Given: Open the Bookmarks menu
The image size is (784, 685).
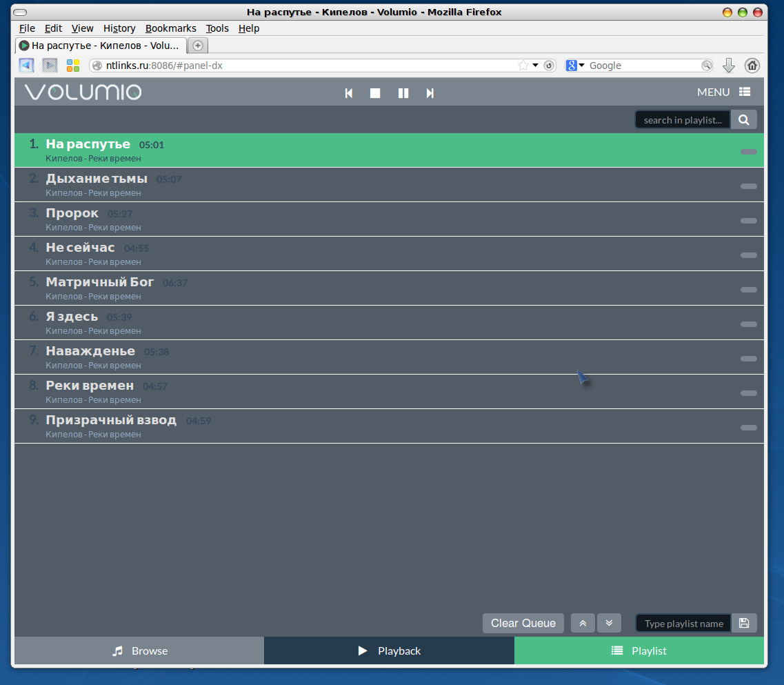Looking at the screenshot, I should coord(170,28).
